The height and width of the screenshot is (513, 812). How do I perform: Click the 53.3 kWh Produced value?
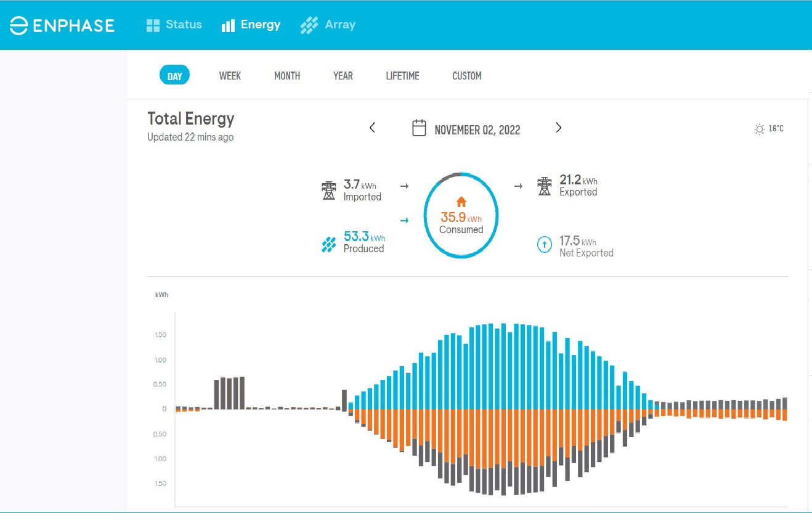pos(365,236)
